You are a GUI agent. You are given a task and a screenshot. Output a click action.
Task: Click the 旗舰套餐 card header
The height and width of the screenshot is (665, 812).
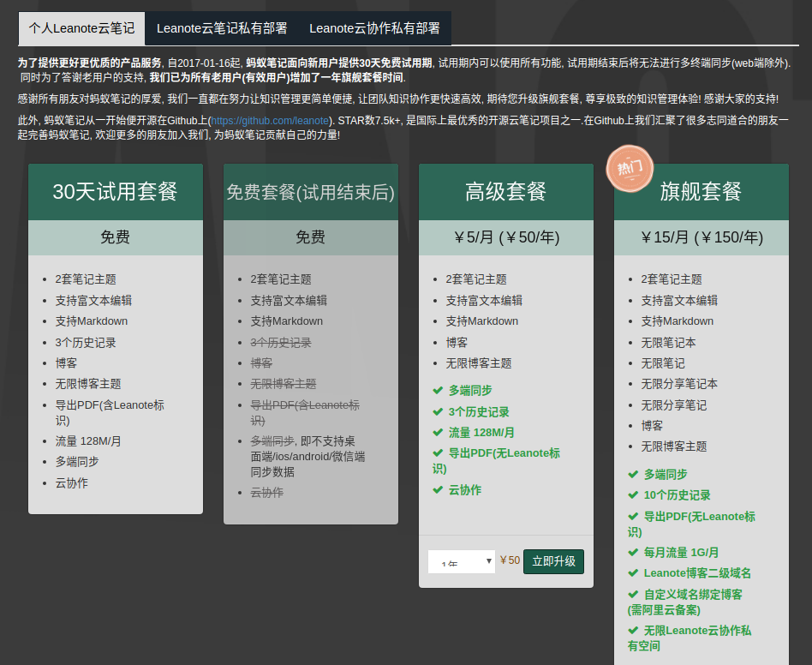[702, 192]
